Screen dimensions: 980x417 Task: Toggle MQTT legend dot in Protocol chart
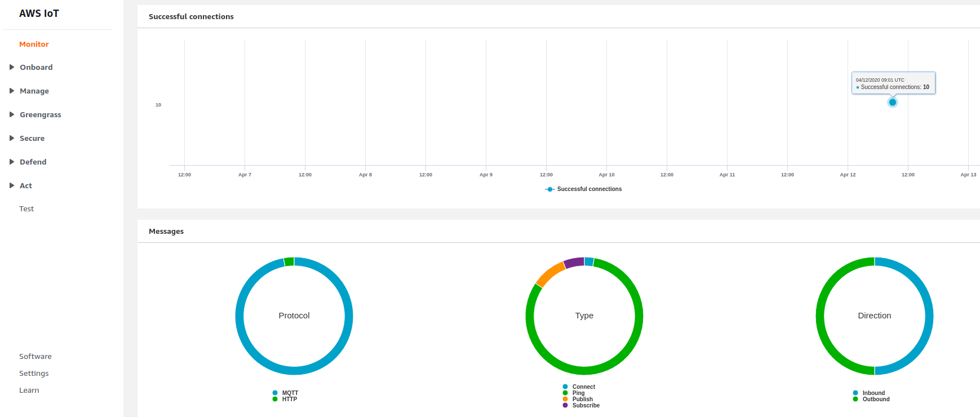275,393
